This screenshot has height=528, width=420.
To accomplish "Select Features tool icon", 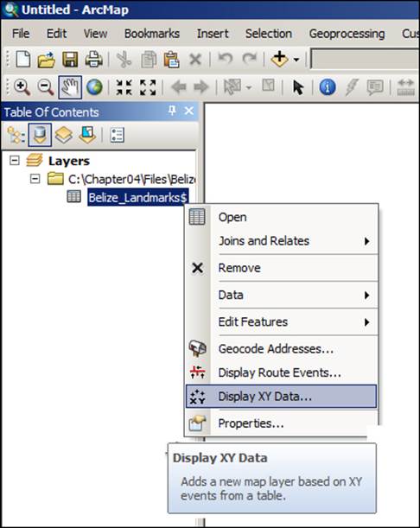I will (232, 87).
